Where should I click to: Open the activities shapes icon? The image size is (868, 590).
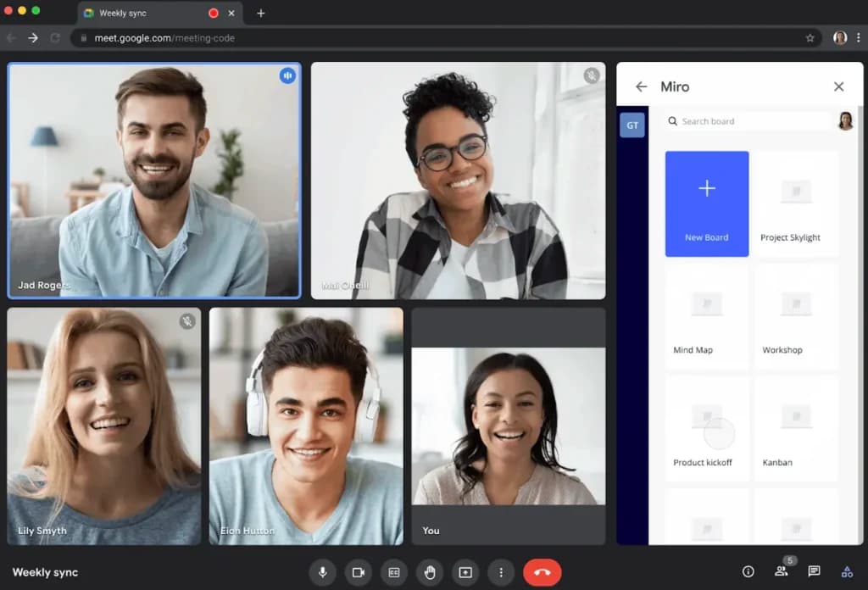point(847,571)
